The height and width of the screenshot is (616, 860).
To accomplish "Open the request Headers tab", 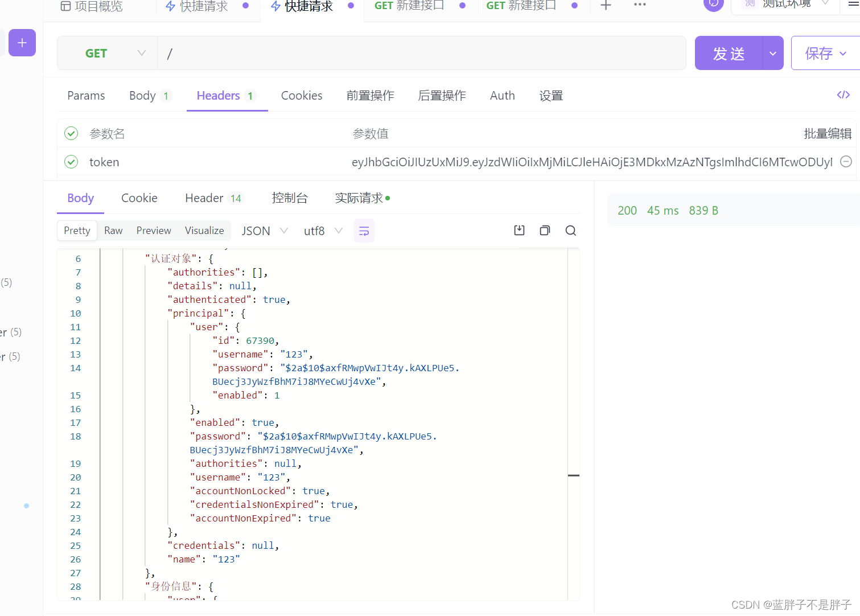I will click(227, 95).
